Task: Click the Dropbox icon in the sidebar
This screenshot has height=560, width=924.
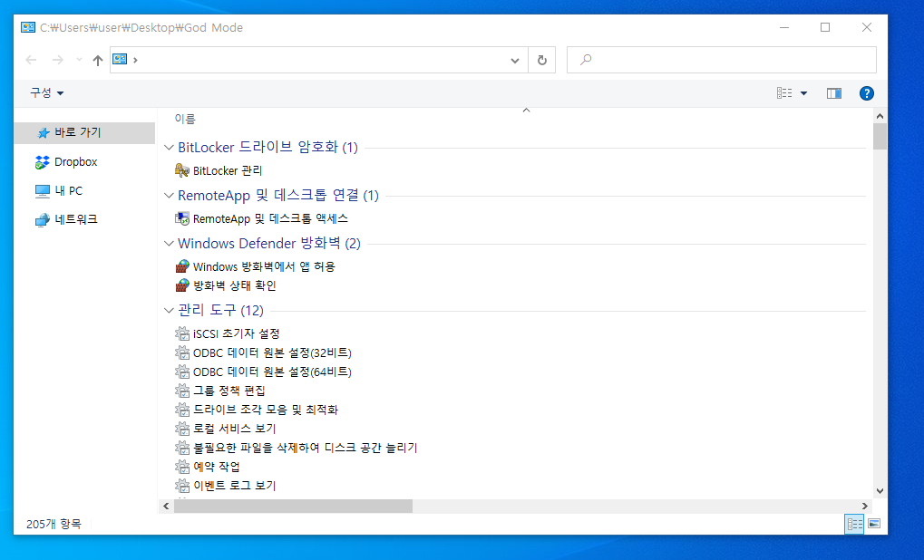Action: pos(43,162)
